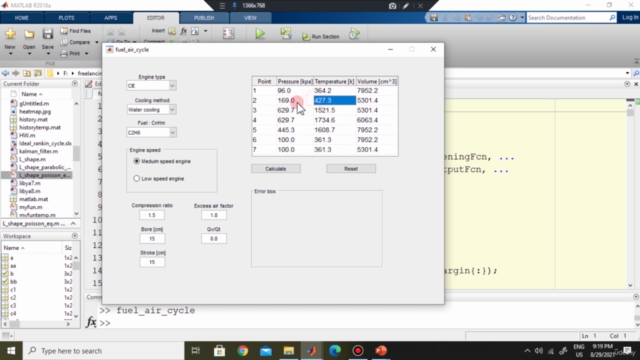The width and height of the screenshot is (640, 360).
Task: Select Low speed engine radio button
Action: point(137,179)
